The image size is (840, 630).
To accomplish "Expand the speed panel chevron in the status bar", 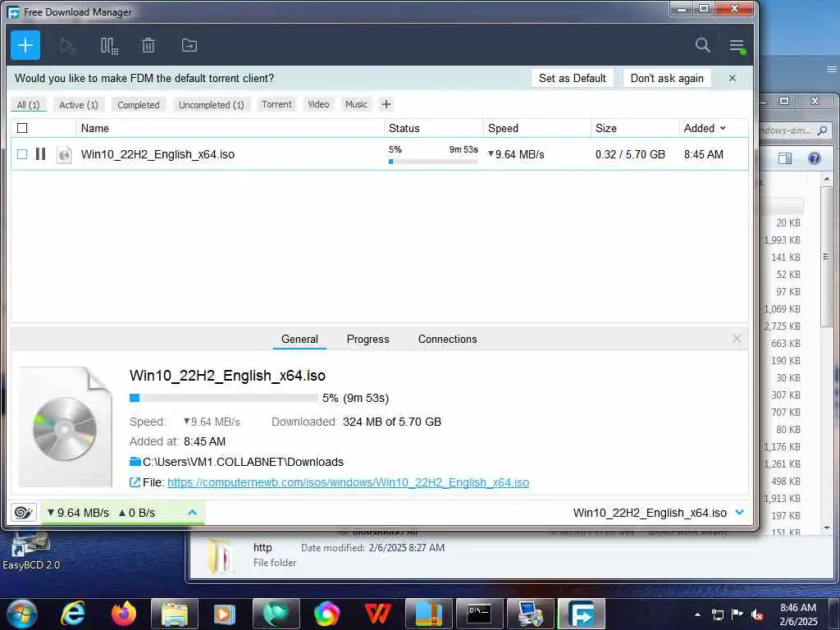I will pyautogui.click(x=192, y=513).
